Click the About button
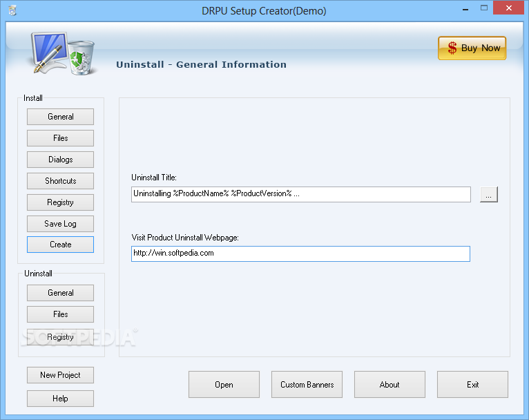529x420 pixels. 389,385
